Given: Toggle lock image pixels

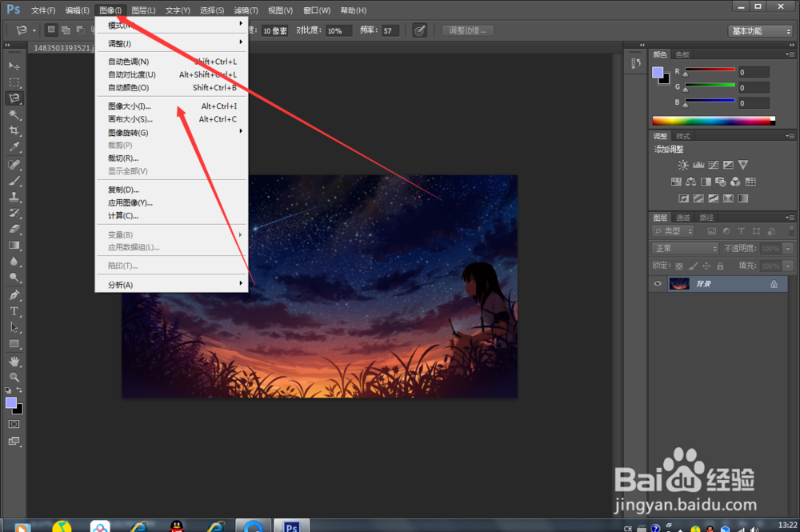Looking at the screenshot, I should coord(693,266).
